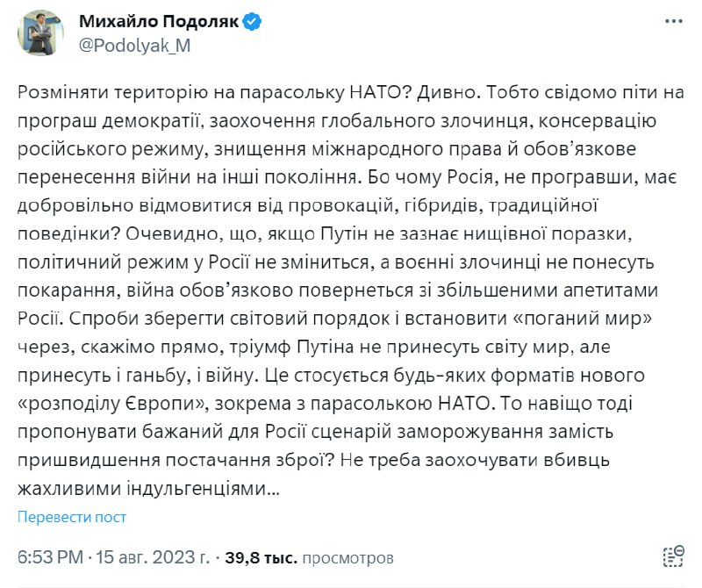Click the просмотров label
The width and height of the screenshot is (702, 588).
pos(347,556)
